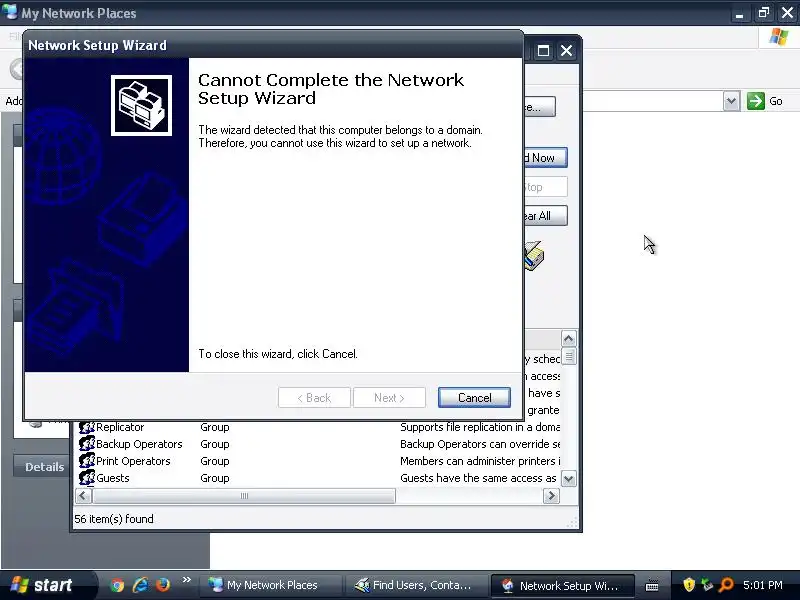800x600 pixels.
Task: Click the orange magnifier tray icon
Action: click(x=726, y=585)
